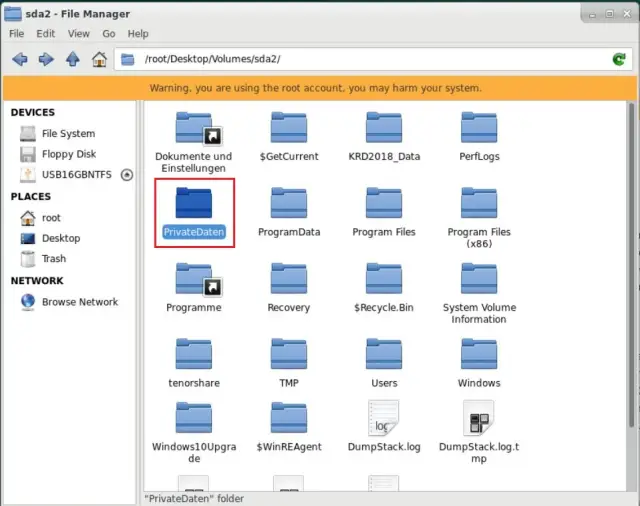The width and height of the screenshot is (640, 506).
Task: Select the Users folder
Action: [384, 355]
